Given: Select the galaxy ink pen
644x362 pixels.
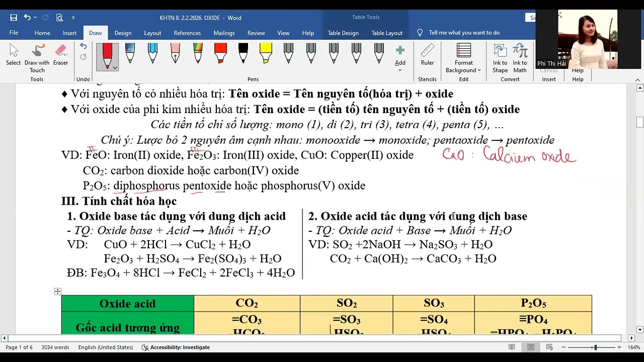Looking at the screenshot, I should pos(130,53).
